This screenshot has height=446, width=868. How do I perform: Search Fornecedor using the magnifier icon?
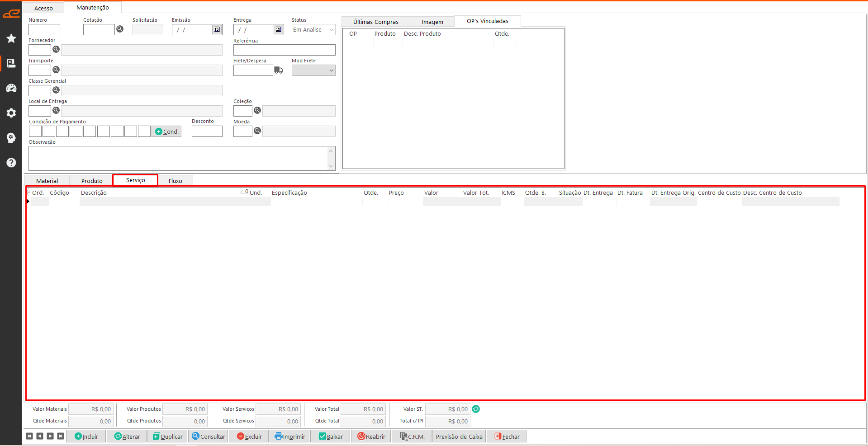coord(56,49)
